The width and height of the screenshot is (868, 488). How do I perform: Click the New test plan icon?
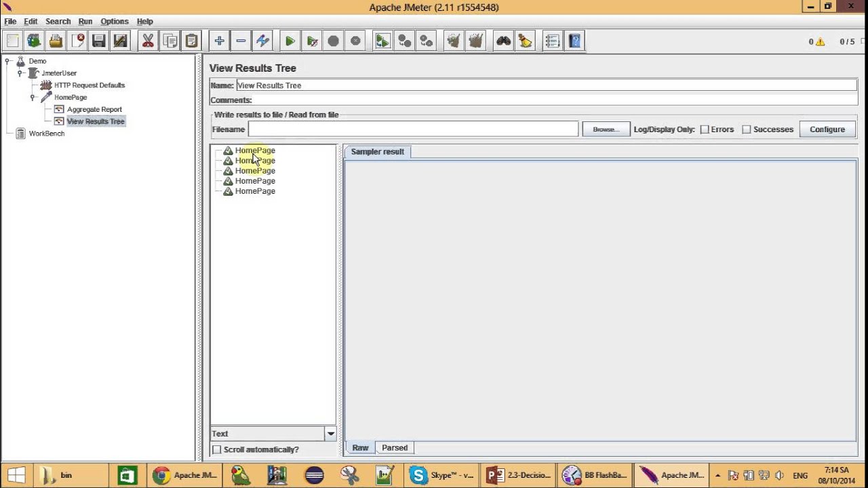tap(12, 41)
